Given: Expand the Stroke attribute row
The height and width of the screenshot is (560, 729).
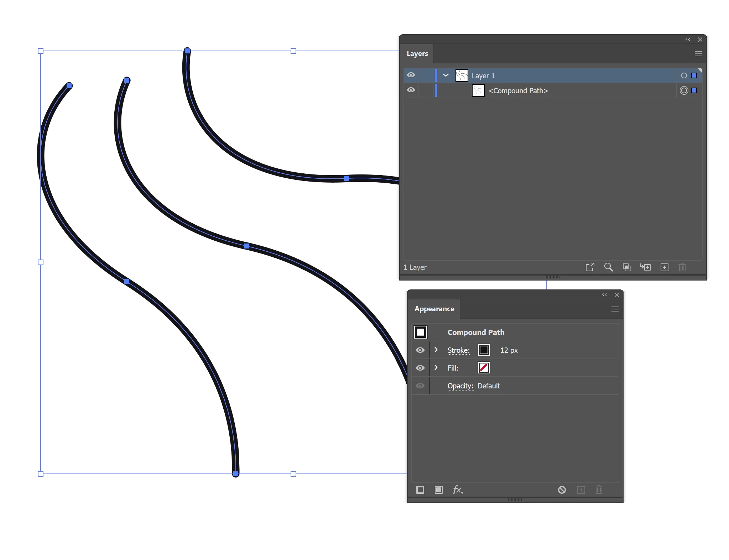Looking at the screenshot, I should point(436,350).
